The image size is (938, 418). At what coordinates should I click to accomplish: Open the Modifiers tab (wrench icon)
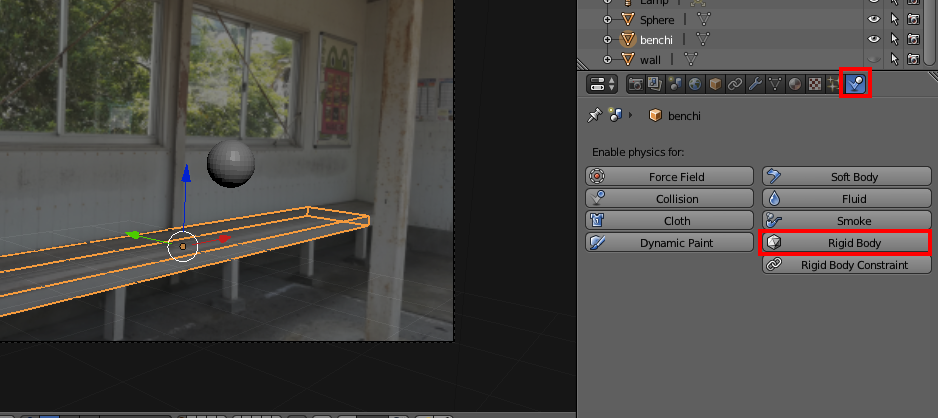point(755,84)
